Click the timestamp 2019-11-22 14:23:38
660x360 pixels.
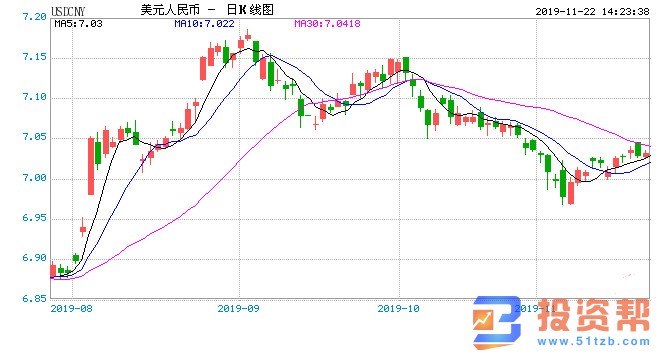(x=592, y=11)
